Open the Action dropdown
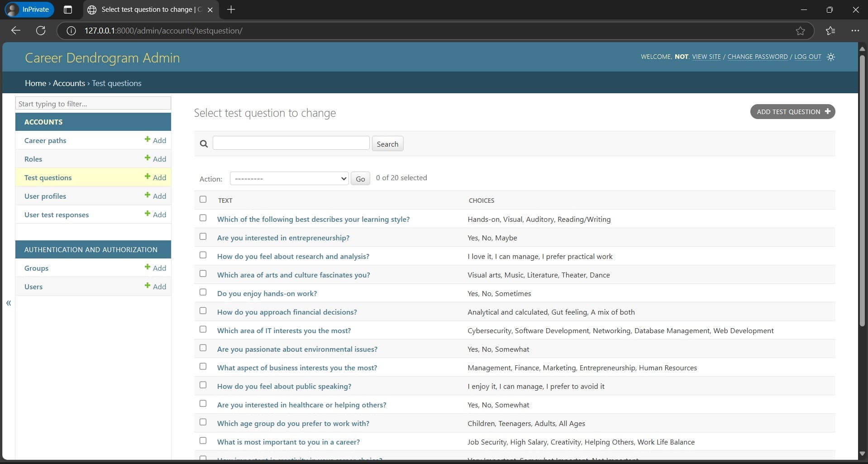Viewport: 868px width, 464px height. coord(289,178)
